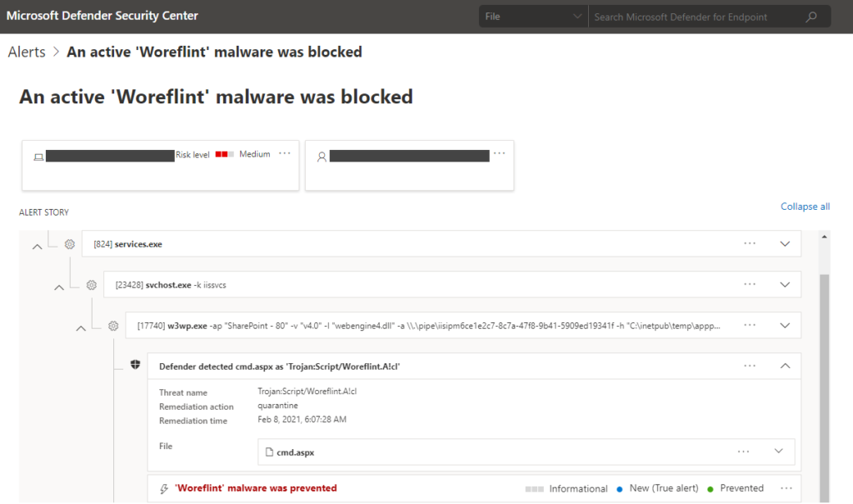Click the Collapse all link
Image resolution: width=853 pixels, height=504 pixels.
805,206
